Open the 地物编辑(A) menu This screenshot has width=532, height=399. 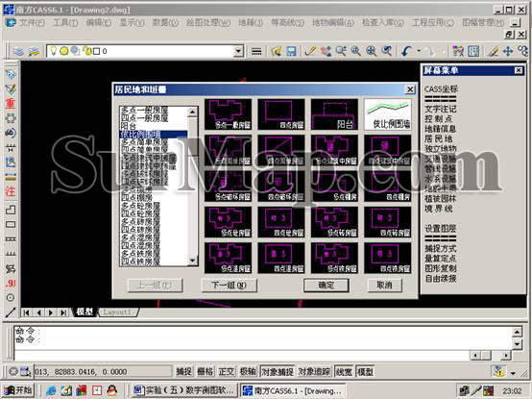click(333, 23)
